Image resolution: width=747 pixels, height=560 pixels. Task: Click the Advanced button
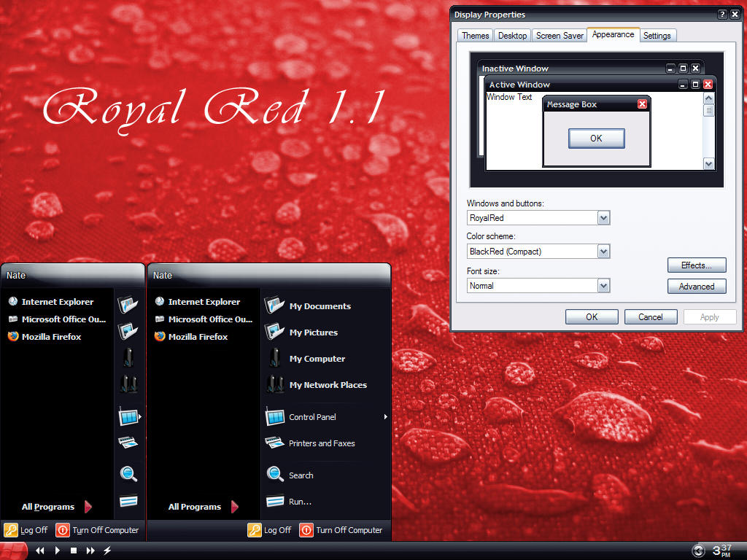tap(696, 286)
